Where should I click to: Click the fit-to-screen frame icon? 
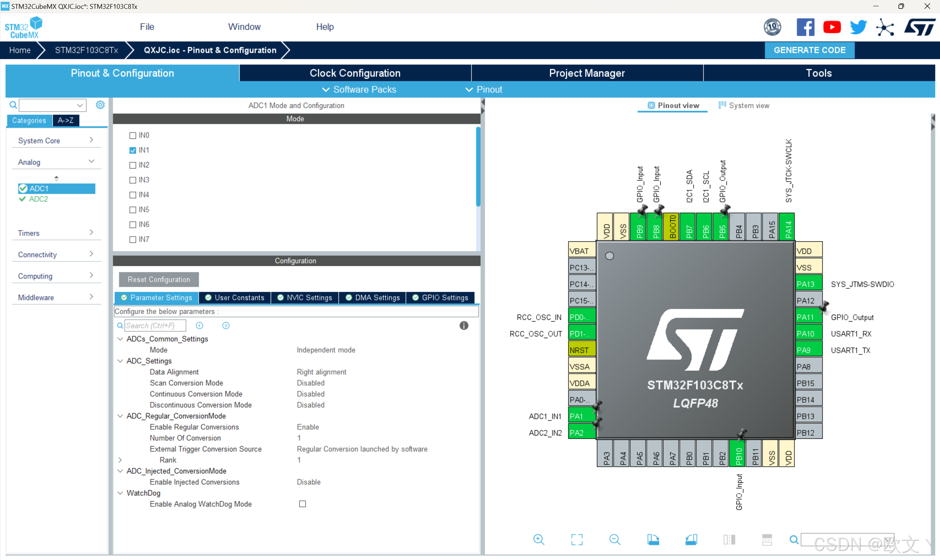577,539
